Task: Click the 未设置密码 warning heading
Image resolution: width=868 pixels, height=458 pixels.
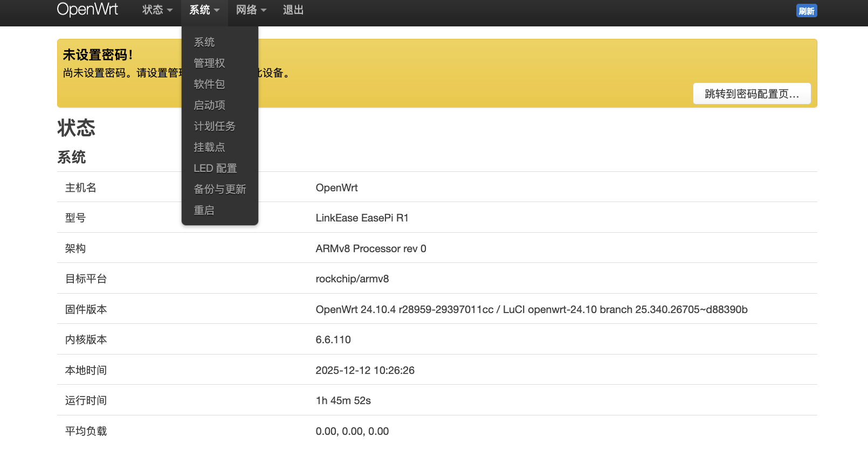Action: click(98, 55)
